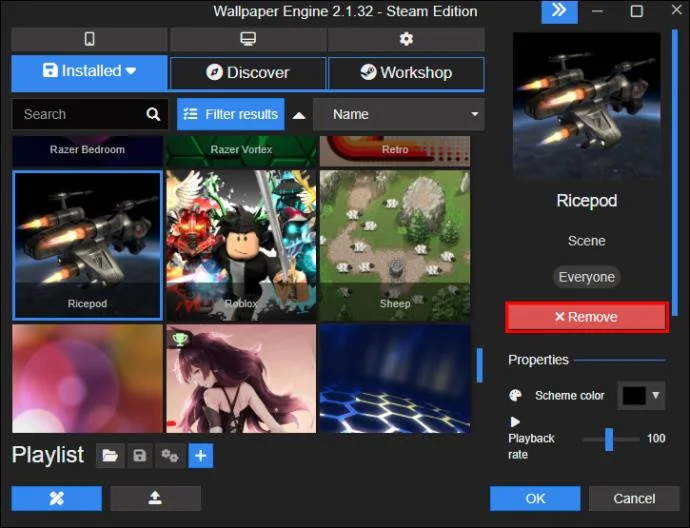Click the trophy badge on anime wallpaper
The image size is (690, 528).
[179, 339]
